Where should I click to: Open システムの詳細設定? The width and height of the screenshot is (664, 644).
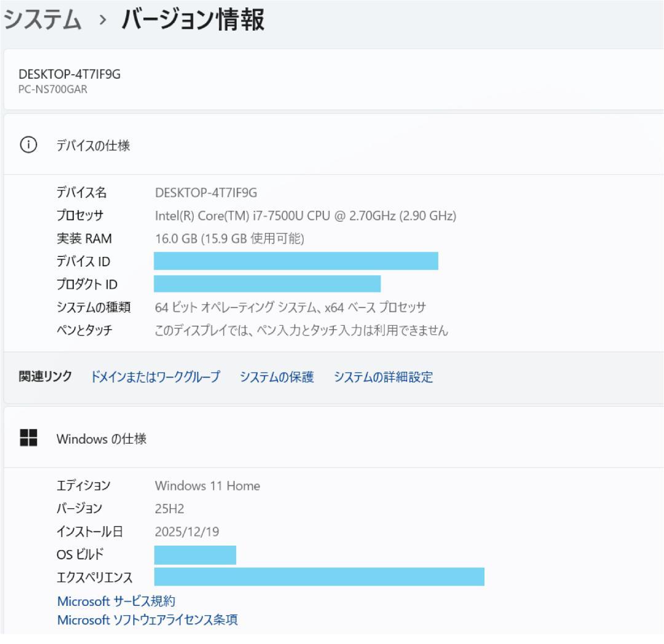pos(382,378)
